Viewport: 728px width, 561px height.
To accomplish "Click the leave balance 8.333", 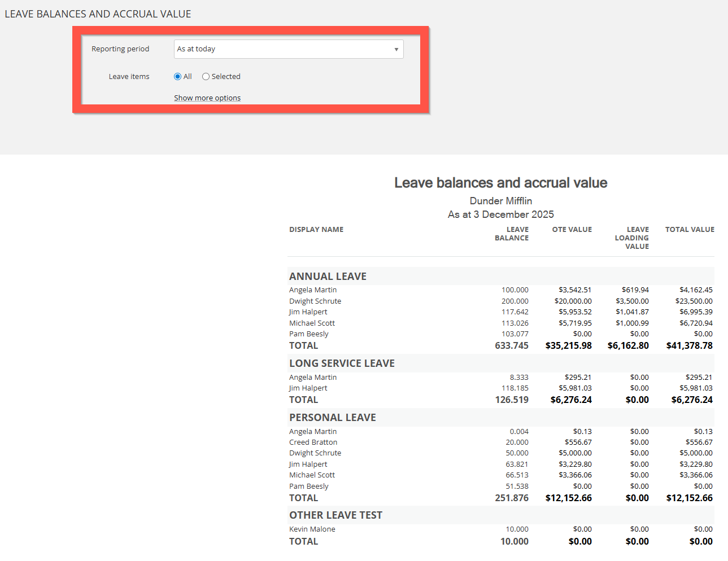I will coord(519,378).
